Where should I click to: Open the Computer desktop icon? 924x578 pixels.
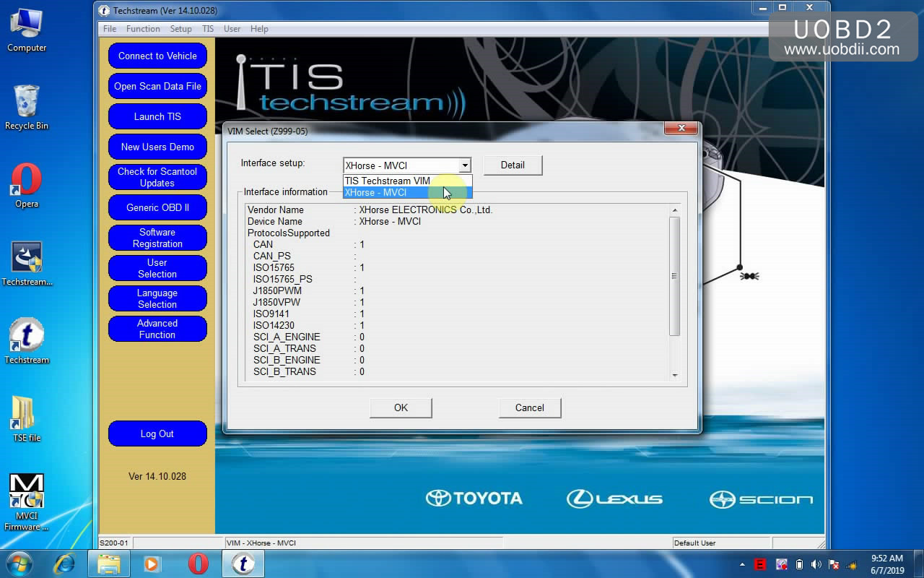(27, 30)
